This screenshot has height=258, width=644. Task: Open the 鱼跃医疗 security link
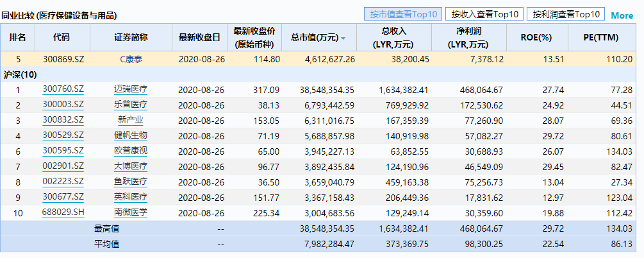click(x=131, y=182)
